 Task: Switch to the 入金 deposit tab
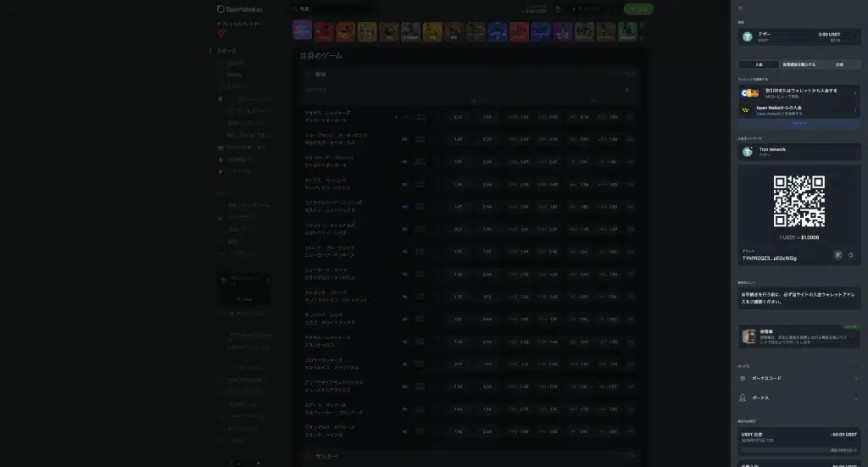coord(759,64)
